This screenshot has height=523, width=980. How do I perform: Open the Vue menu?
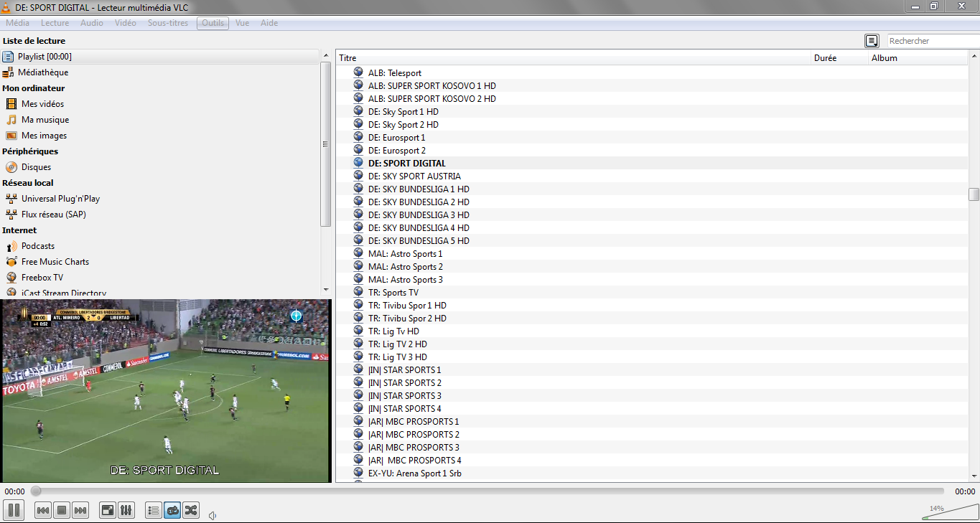pyautogui.click(x=243, y=23)
